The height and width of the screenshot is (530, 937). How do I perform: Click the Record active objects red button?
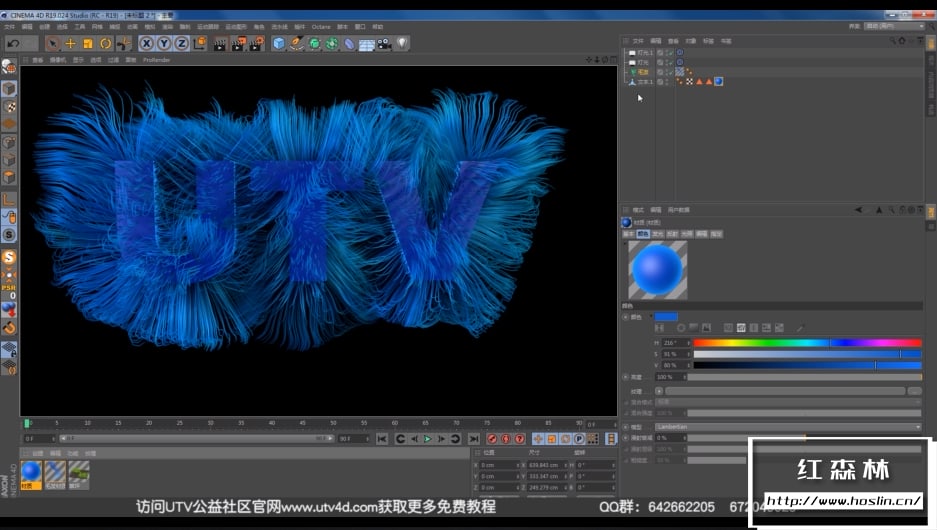[x=492, y=439]
